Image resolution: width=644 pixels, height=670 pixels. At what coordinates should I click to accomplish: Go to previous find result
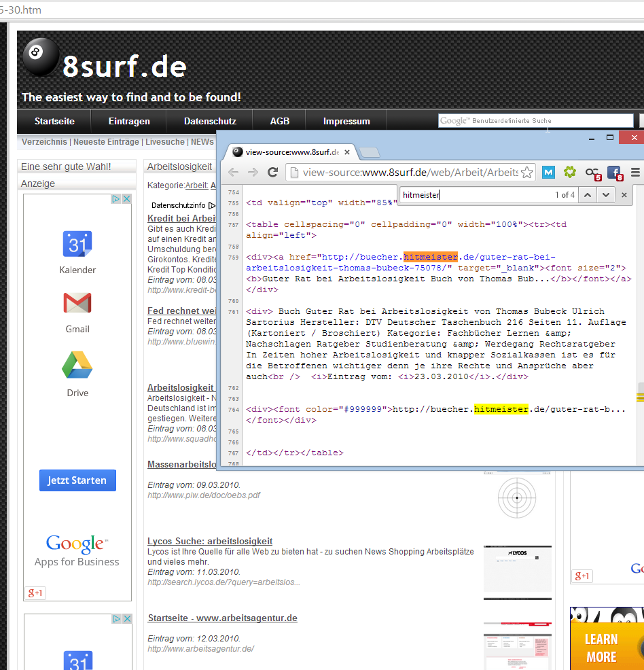pos(588,195)
